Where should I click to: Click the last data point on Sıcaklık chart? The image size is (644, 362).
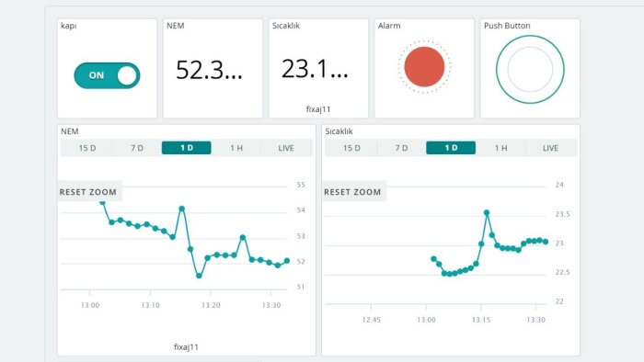tap(546, 242)
